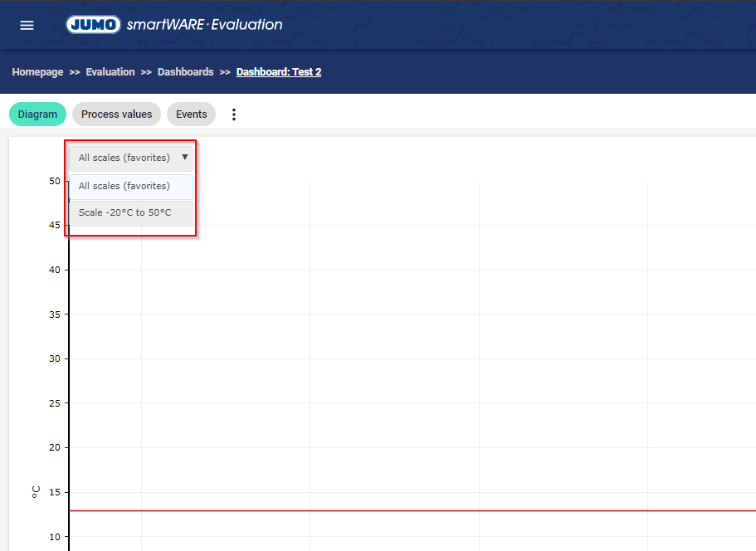Viewport: 756px width, 551px height.
Task: Click the 30 tick label on the y-axis
Action: tap(54, 359)
